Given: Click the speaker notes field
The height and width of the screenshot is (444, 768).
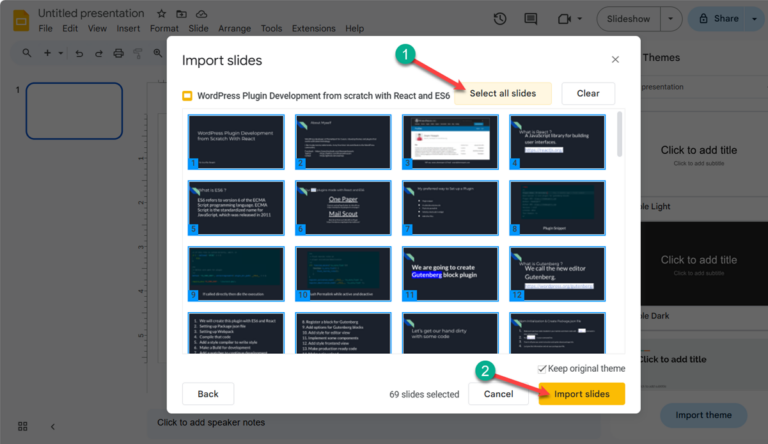Looking at the screenshot, I should point(372,422).
